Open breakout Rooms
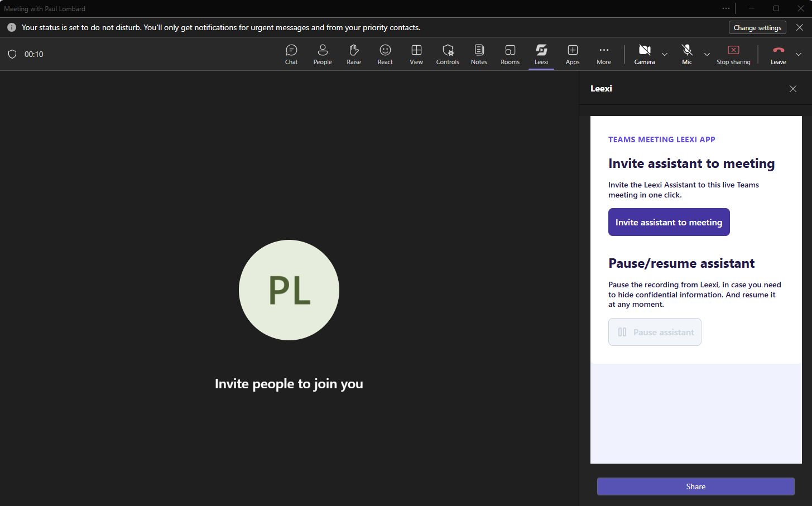This screenshot has width=812, height=506. (x=510, y=54)
